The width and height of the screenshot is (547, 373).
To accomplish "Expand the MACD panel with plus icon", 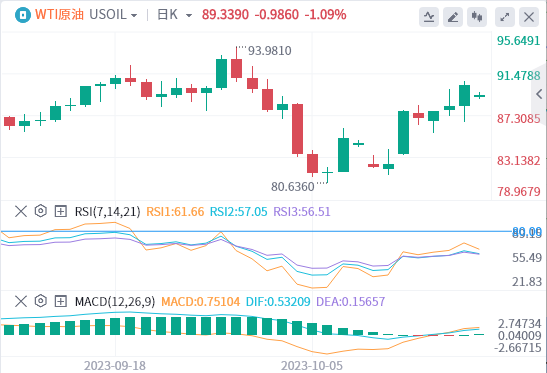I will [x=61, y=301].
